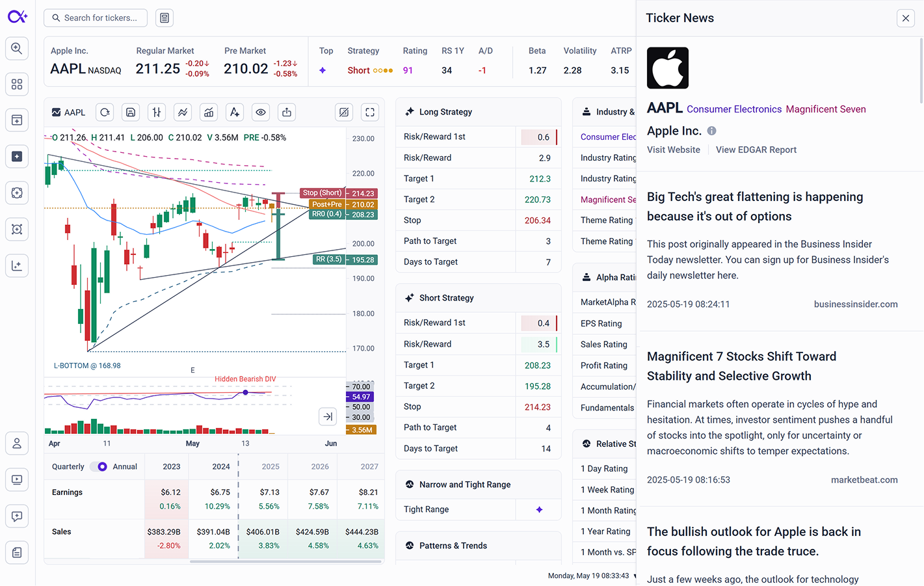The width and height of the screenshot is (924, 586).
Task: Click the Apple logo thumbnail in Ticker News
Action: point(668,68)
